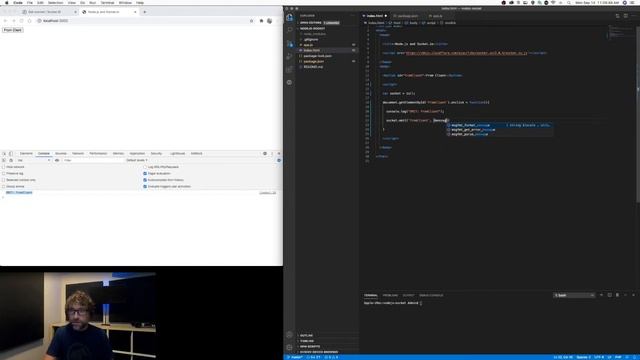This screenshot has height=360, width=640.
Task: Click the From Client button on the page
Action: click(13, 30)
